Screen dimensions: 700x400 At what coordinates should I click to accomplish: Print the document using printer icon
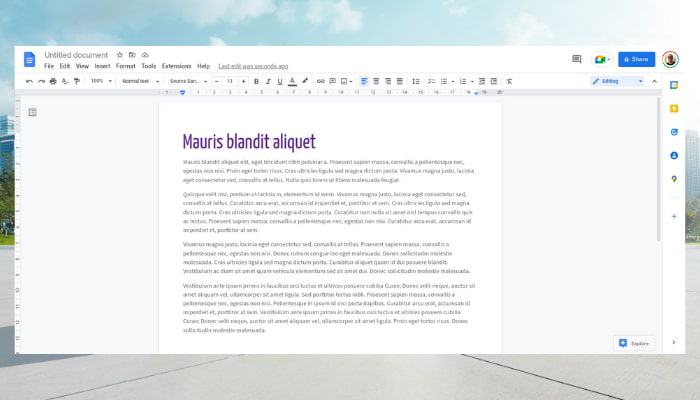pyautogui.click(x=53, y=81)
